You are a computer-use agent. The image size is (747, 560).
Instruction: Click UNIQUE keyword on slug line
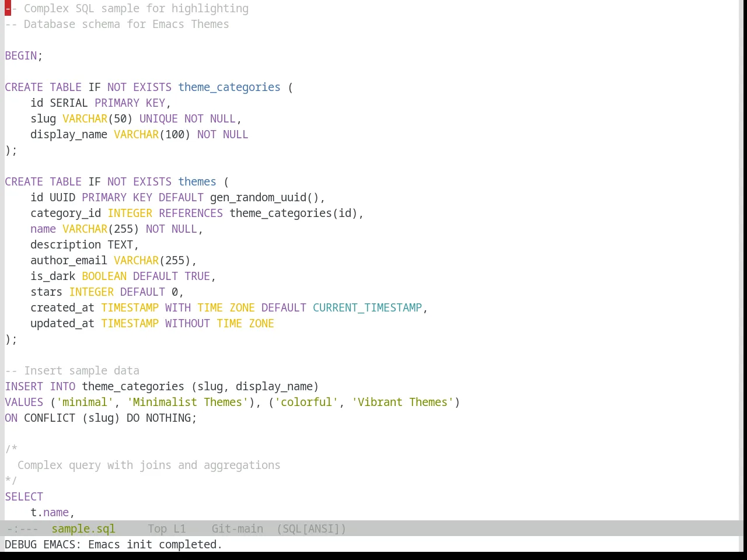tap(159, 118)
